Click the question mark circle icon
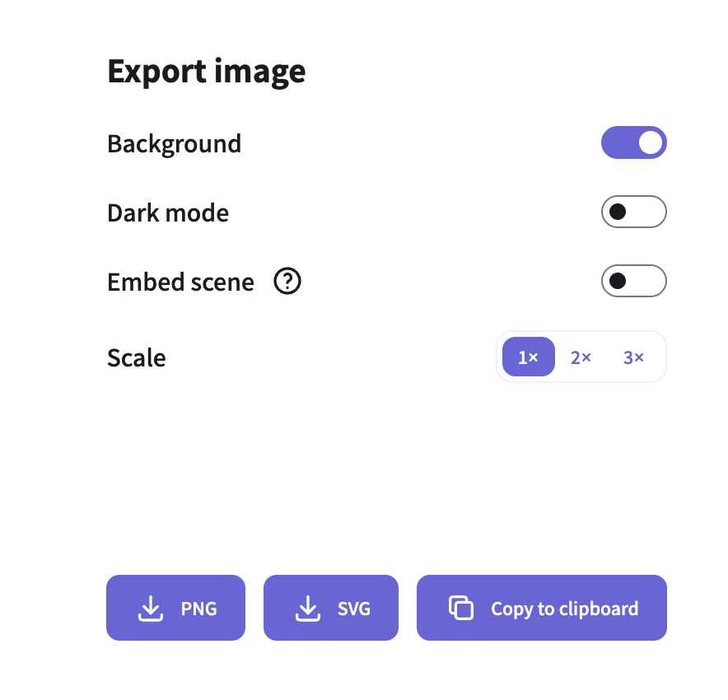Image resolution: width=728 pixels, height=700 pixels. pyautogui.click(x=287, y=282)
